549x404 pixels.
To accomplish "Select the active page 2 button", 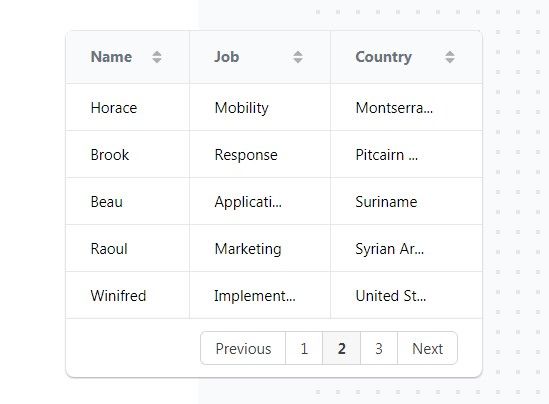I will [x=341, y=348].
